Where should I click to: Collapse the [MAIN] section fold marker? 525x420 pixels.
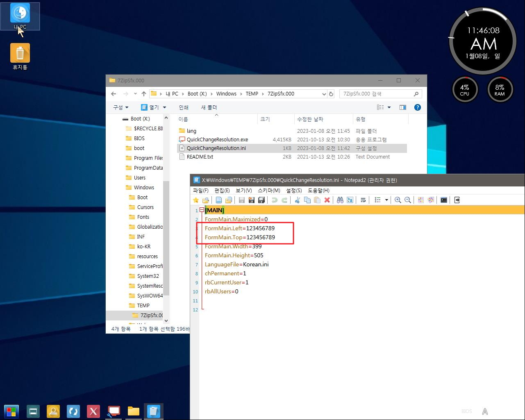click(202, 210)
